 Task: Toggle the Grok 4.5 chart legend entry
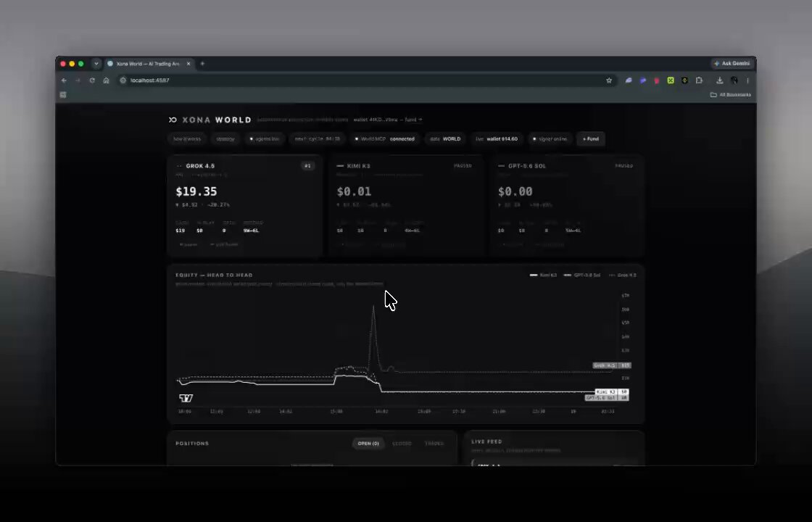(x=623, y=275)
